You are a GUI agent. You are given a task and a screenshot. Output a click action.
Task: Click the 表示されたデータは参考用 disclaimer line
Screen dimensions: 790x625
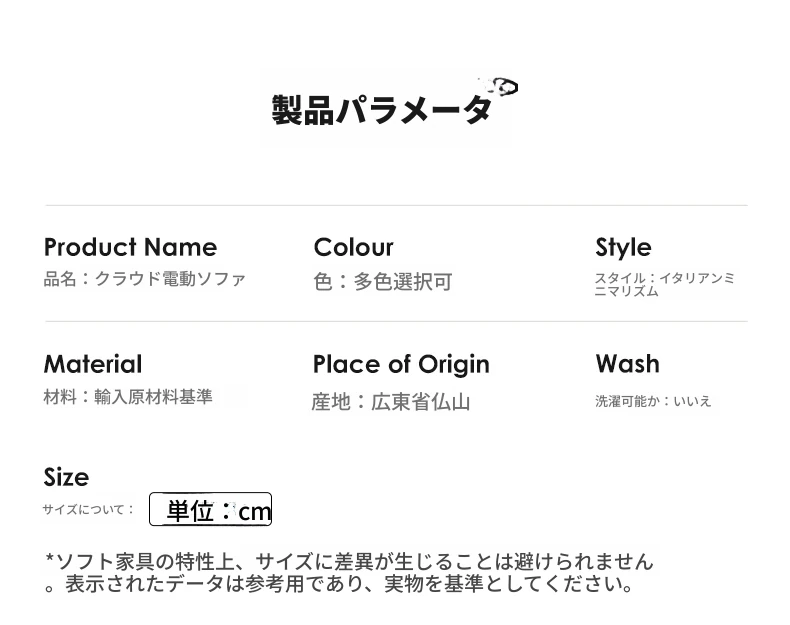pyautogui.click(x=340, y=584)
